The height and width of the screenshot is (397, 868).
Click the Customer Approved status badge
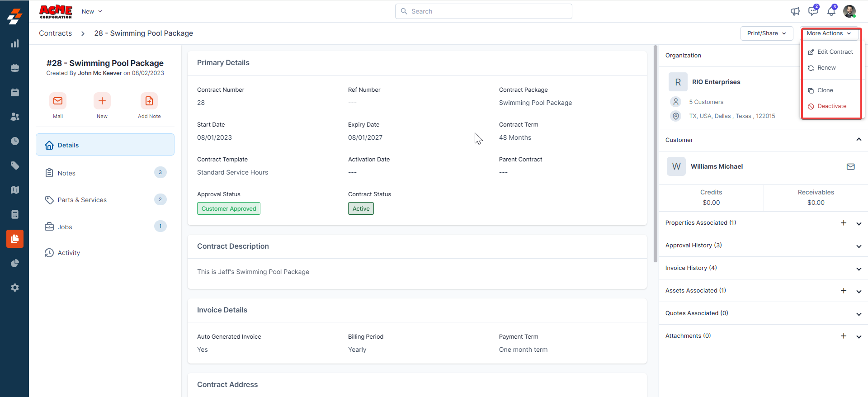click(229, 208)
